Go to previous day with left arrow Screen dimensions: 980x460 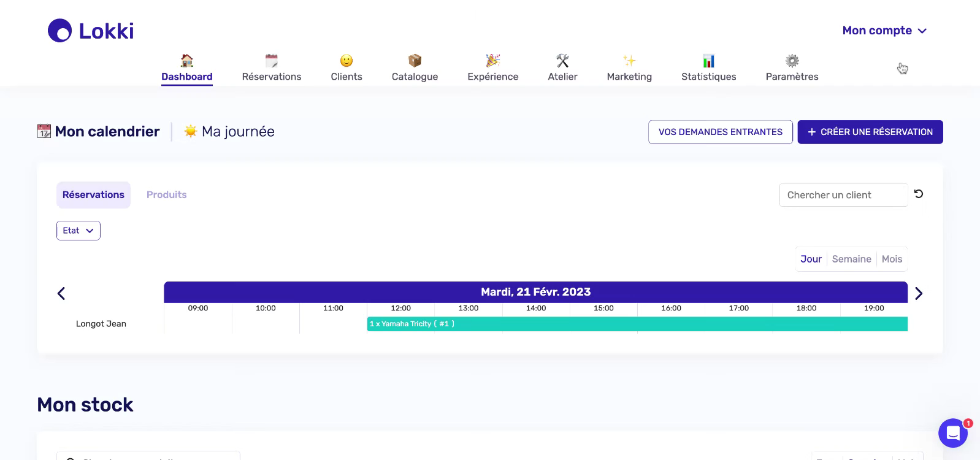coord(61,293)
